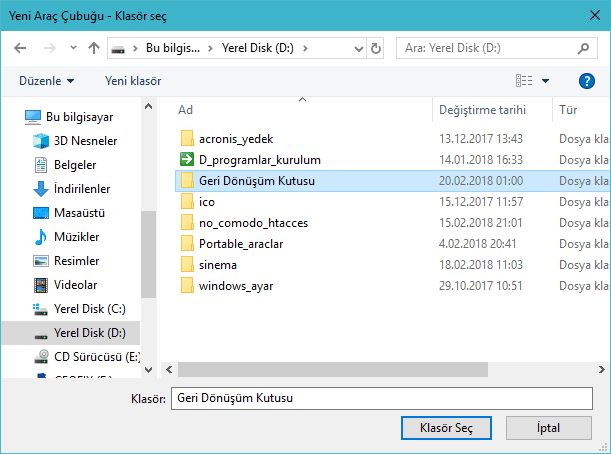611x454 pixels.
Task: Go up one folder level
Action: pyautogui.click(x=94, y=48)
